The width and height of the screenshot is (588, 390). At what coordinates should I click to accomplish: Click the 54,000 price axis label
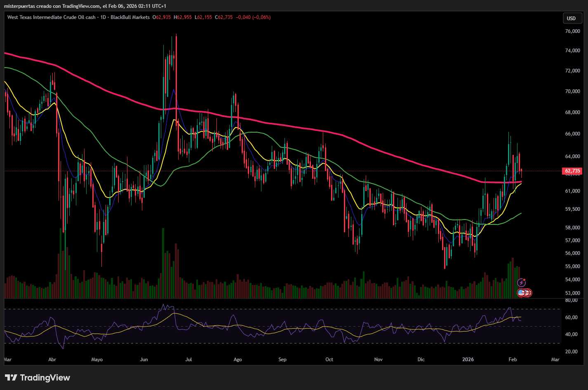pos(573,280)
